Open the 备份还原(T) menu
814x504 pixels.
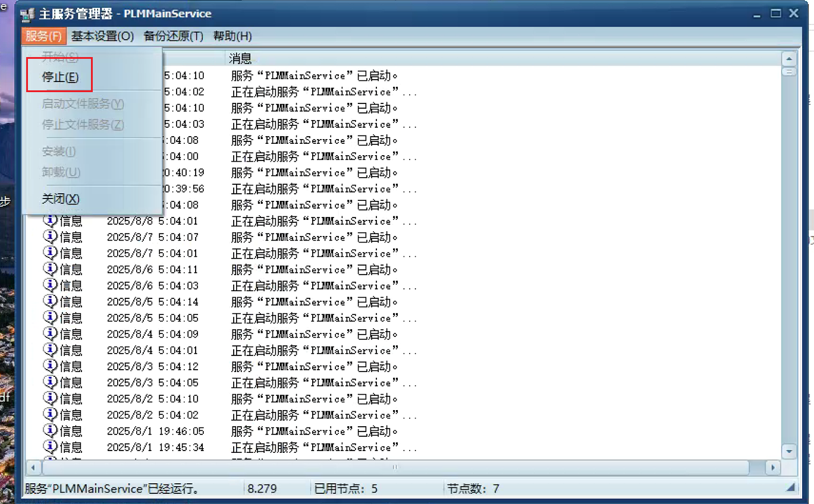[174, 36]
